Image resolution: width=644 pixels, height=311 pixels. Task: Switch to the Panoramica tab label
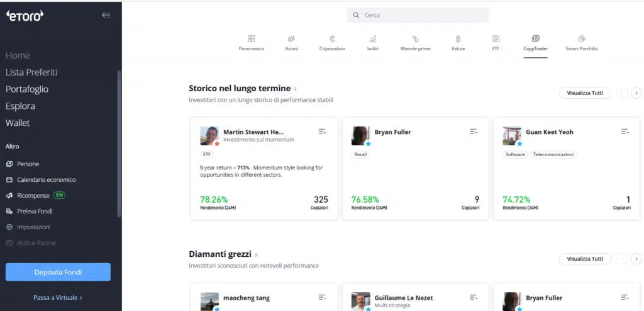point(252,48)
